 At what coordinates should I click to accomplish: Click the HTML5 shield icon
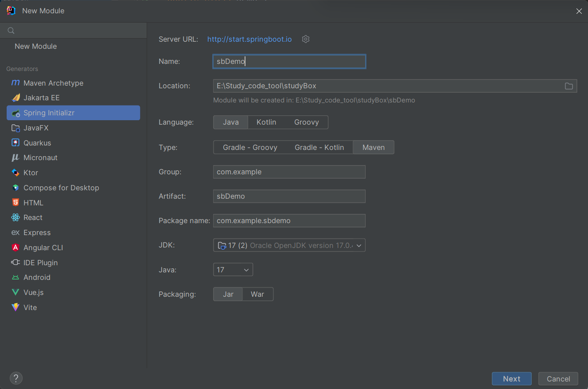[x=16, y=203]
